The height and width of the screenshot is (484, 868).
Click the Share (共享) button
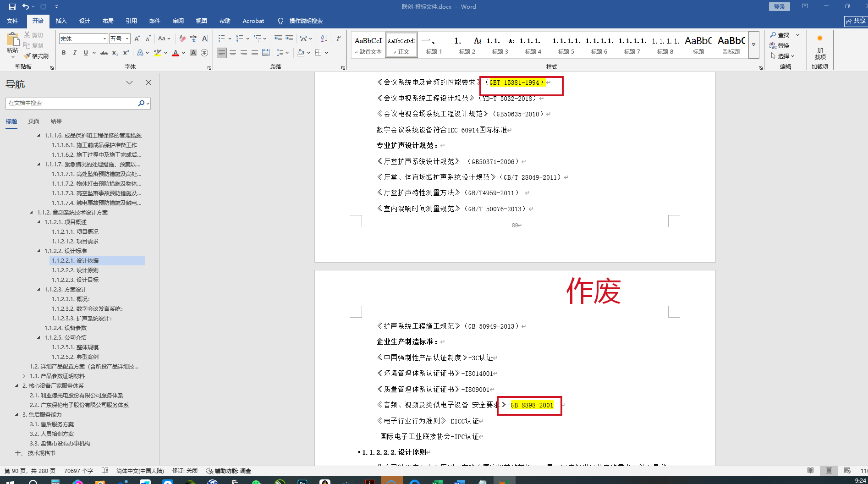pos(856,21)
